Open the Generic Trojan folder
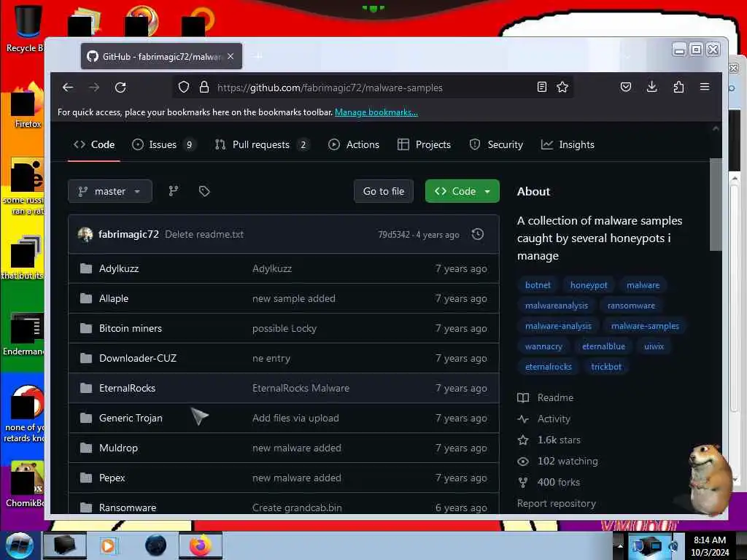 click(x=131, y=418)
